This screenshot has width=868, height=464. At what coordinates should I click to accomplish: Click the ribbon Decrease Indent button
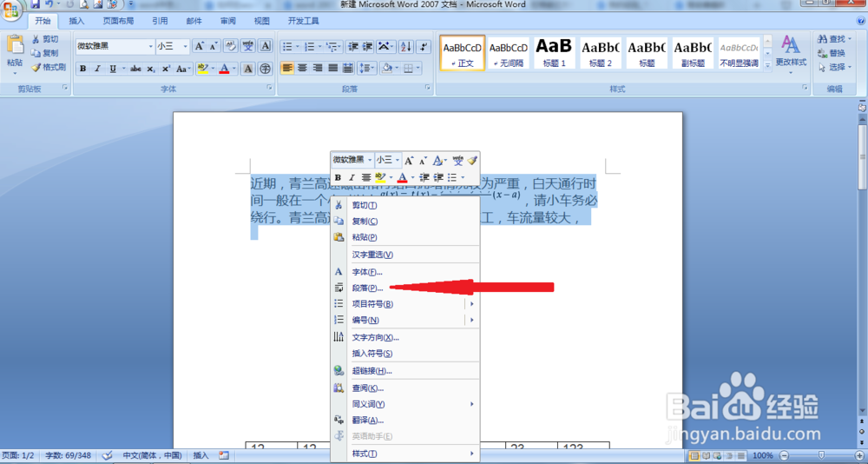[353, 47]
